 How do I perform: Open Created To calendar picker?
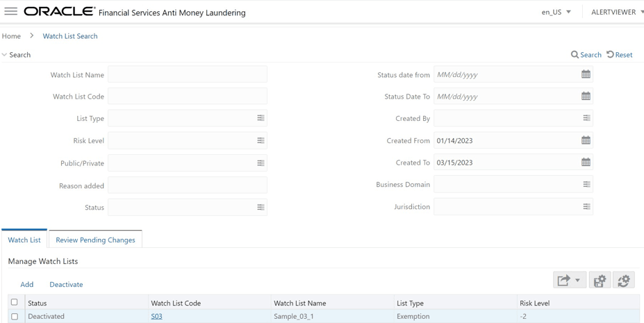pos(586,162)
